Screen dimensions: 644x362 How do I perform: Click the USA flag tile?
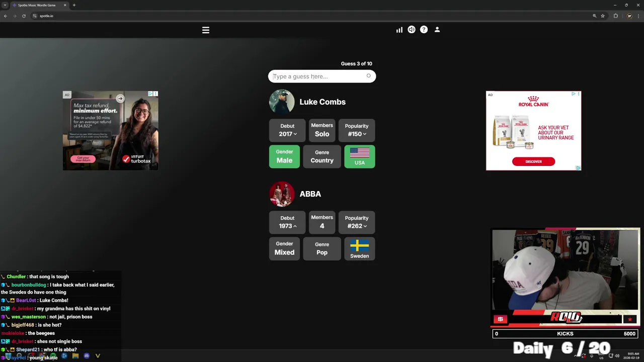360,156
